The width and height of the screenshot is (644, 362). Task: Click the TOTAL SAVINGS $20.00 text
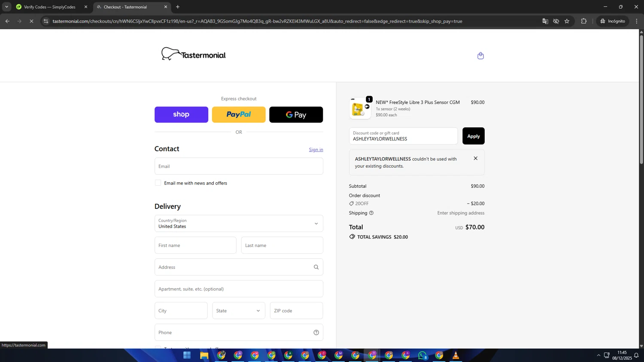[x=383, y=237]
